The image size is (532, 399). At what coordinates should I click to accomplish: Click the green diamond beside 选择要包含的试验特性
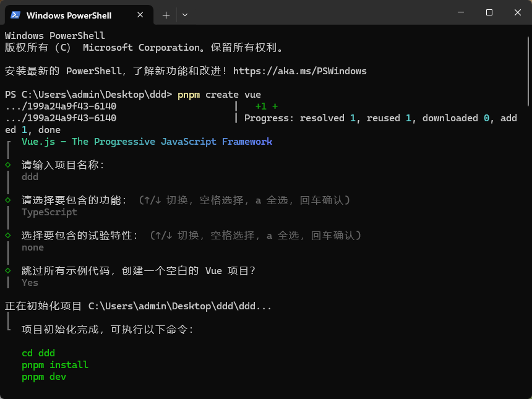[x=8, y=236]
